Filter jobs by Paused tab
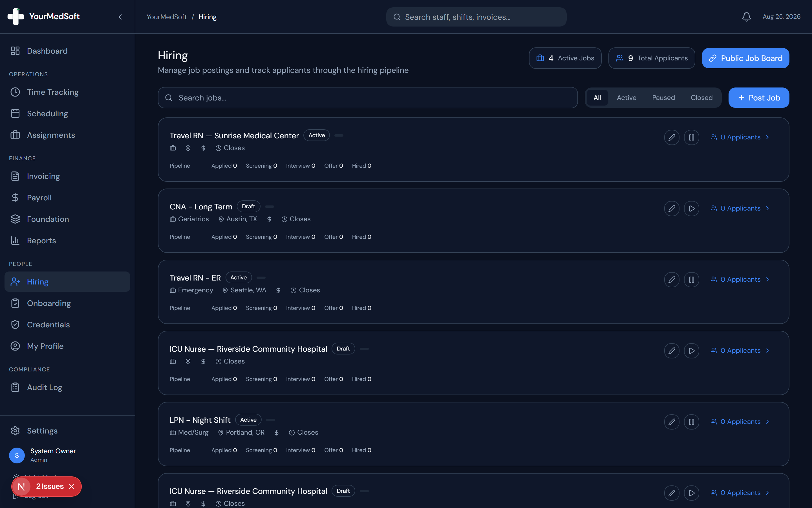 pyautogui.click(x=663, y=98)
